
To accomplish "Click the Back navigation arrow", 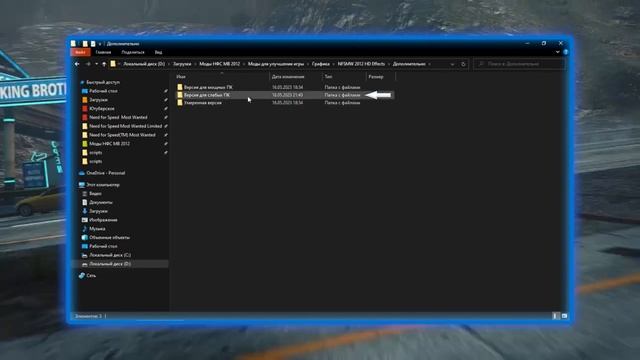I will tap(77, 64).
